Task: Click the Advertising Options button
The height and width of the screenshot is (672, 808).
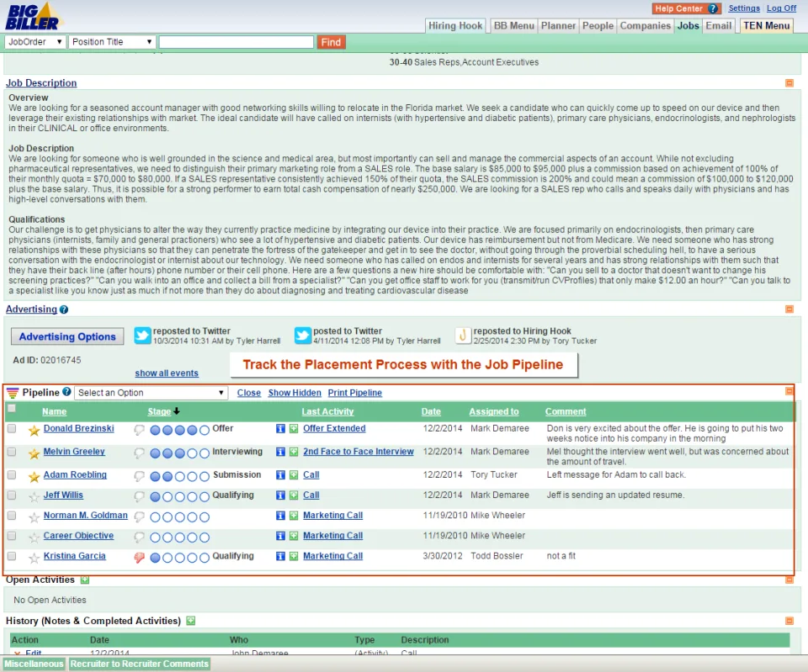Action: click(67, 336)
